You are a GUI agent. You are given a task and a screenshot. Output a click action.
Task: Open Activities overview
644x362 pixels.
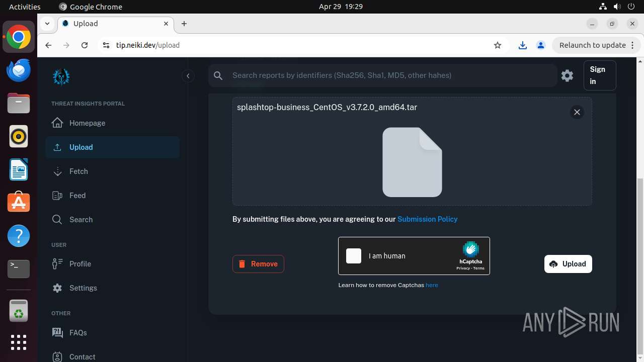point(25,7)
